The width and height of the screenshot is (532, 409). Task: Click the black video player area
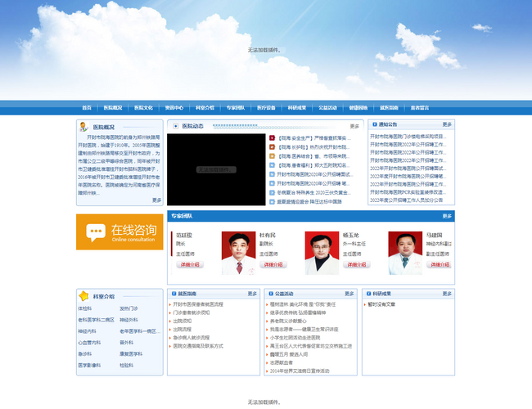pyautogui.click(x=216, y=169)
